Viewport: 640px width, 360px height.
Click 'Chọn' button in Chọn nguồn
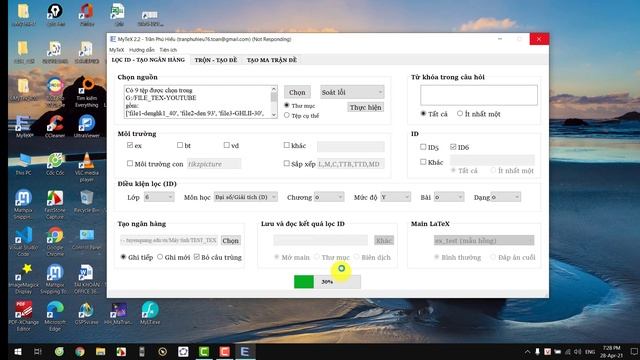[297, 92]
